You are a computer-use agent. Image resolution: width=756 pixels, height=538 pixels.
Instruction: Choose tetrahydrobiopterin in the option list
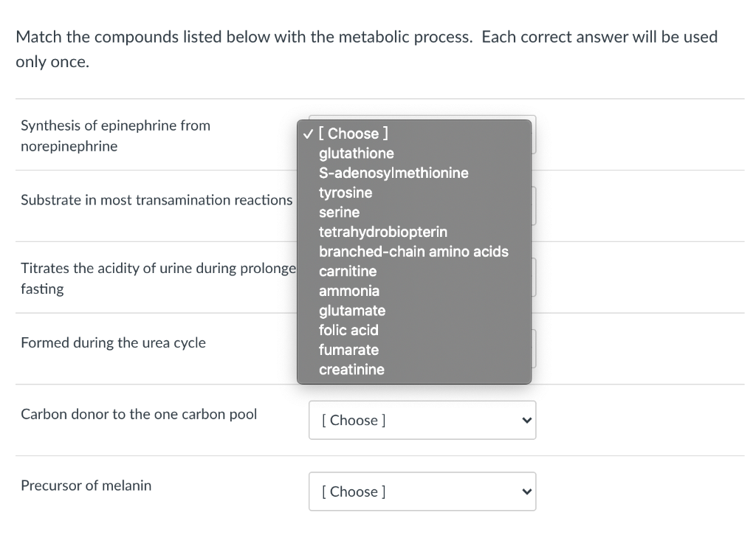pyautogui.click(x=383, y=232)
